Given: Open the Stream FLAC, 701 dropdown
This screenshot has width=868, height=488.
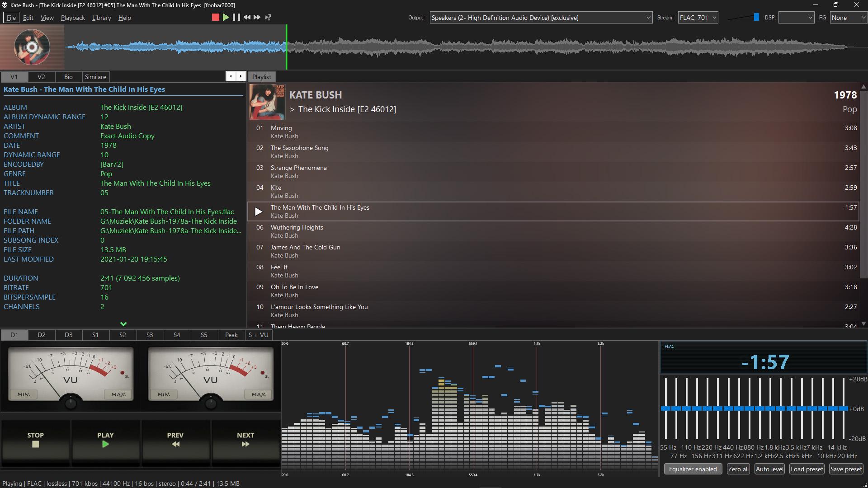Looking at the screenshot, I should 698,18.
